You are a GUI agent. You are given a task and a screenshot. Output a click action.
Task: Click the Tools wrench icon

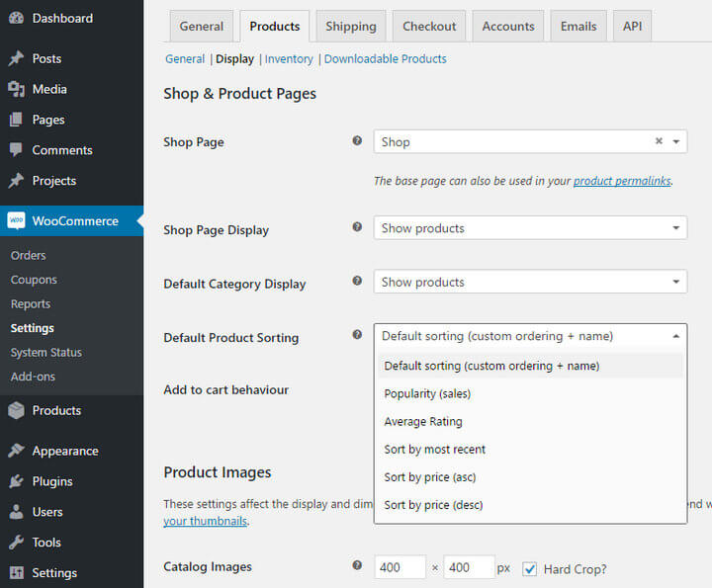click(x=17, y=543)
